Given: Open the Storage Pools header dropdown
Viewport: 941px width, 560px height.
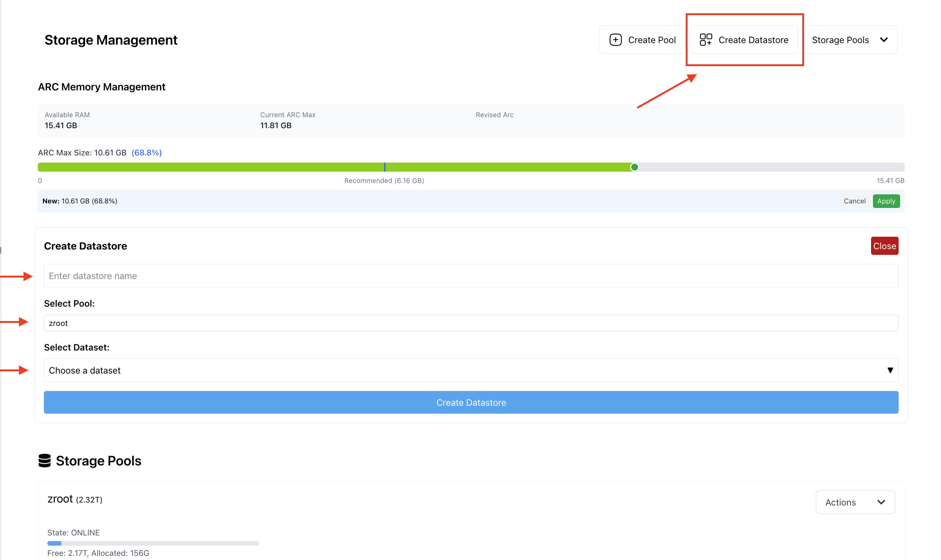Looking at the screenshot, I should tap(850, 40).
